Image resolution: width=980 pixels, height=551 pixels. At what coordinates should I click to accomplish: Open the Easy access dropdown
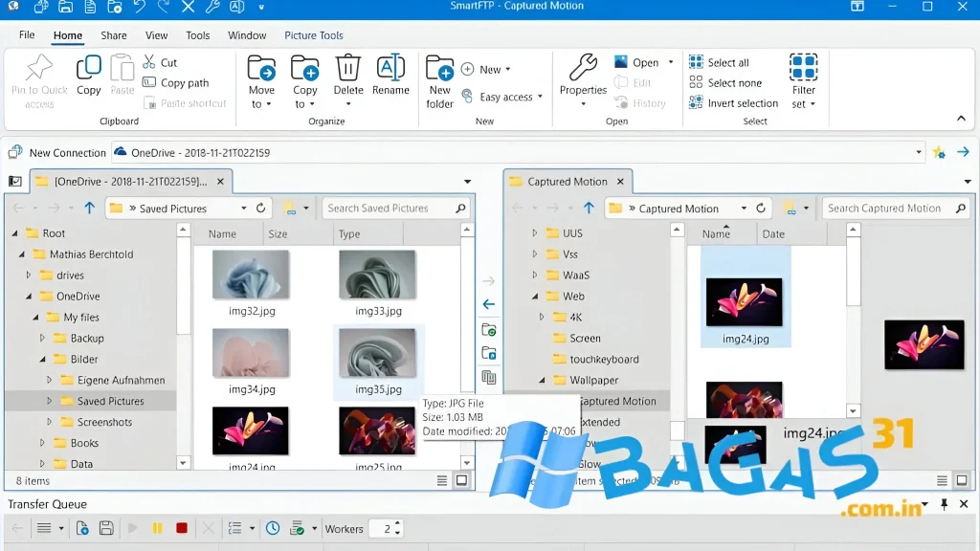(540, 97)
